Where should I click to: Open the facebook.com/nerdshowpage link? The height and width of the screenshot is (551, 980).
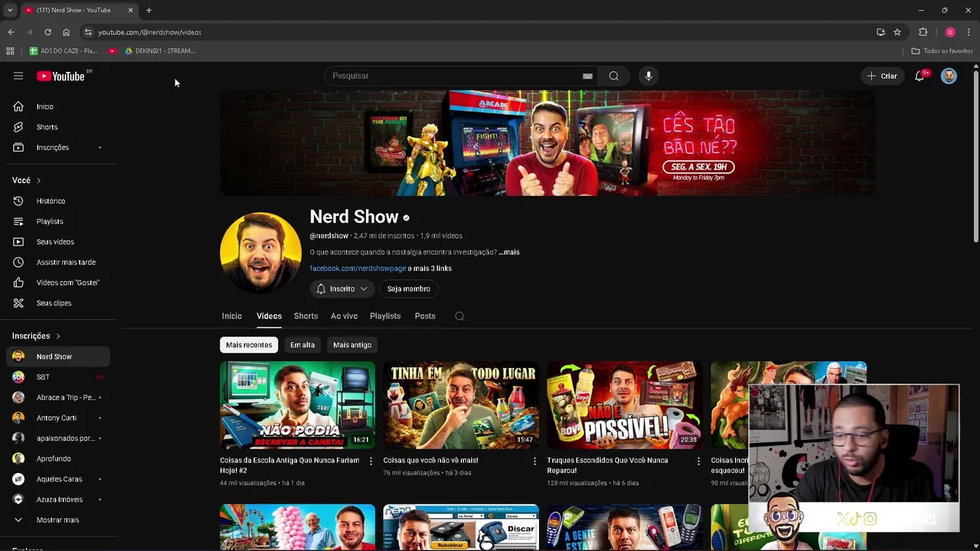pyautogui.click(x=358, y=269)
